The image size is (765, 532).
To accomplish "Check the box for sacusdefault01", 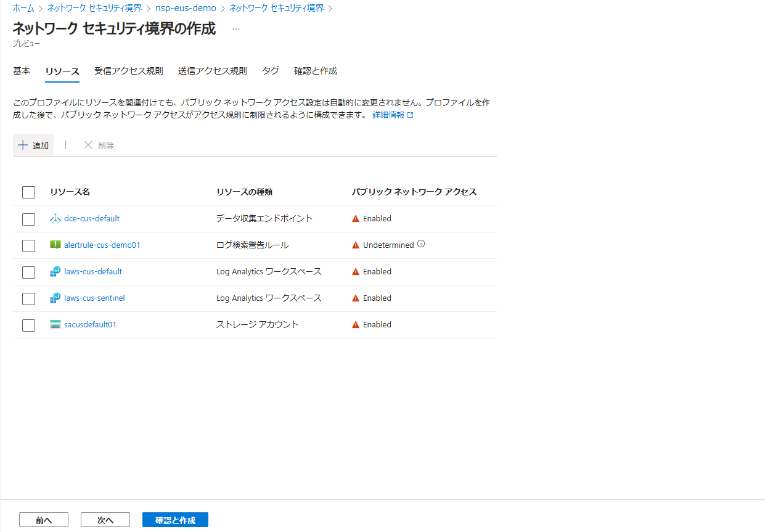I will click(28, 325).
